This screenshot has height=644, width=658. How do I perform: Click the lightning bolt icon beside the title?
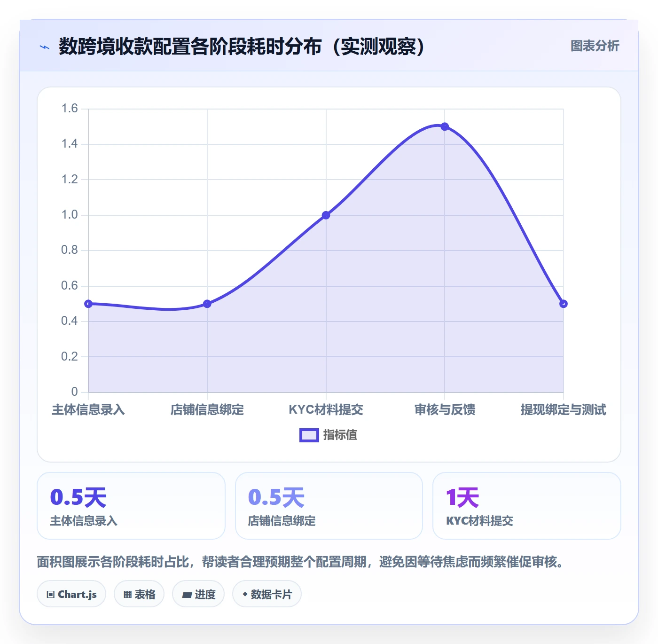click(45, 47)
